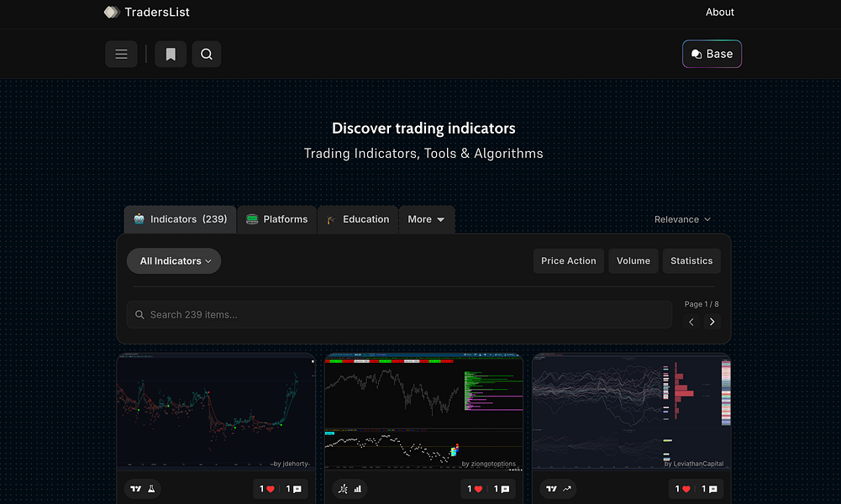Open the Relevance sort dropdown
841x504 pixels.
682,219
